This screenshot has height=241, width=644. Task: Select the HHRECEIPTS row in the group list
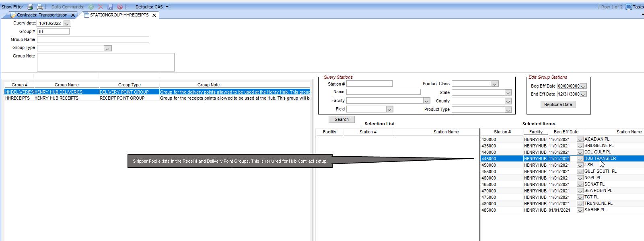(17, 98)
